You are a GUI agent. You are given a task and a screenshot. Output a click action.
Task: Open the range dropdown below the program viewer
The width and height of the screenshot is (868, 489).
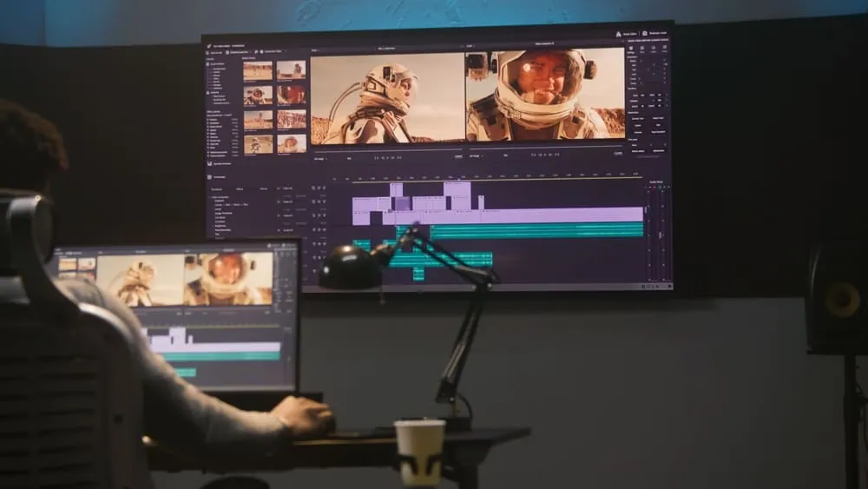pyautogui.click(x=476, y=156)
